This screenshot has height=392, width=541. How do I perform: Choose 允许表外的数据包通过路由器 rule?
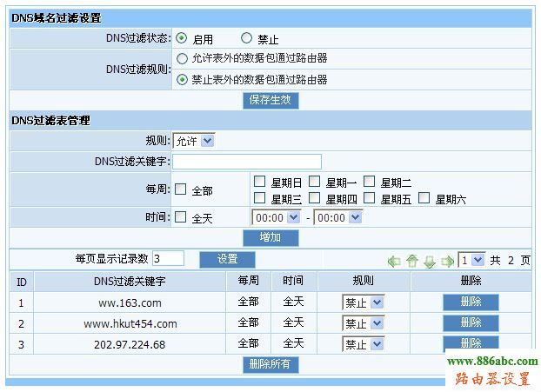click(182, 58)
